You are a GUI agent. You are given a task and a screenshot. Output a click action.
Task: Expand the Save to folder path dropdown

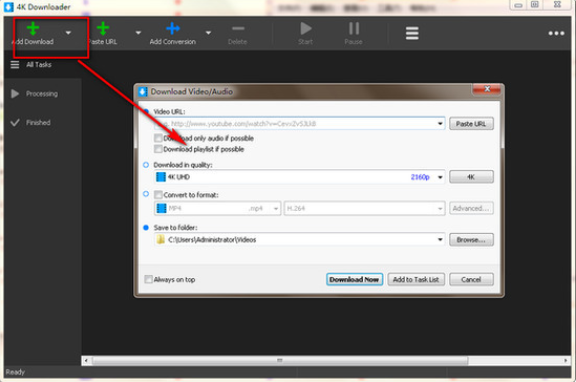pos(440,239)
